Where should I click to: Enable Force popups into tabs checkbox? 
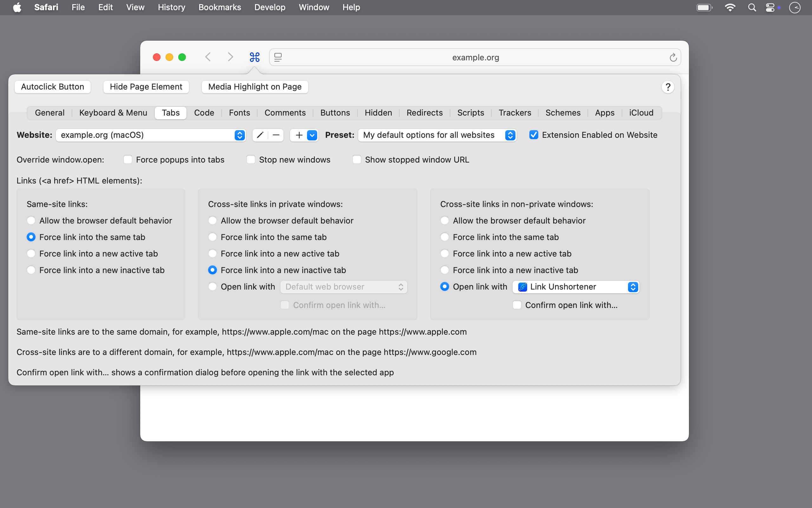click(128, 160)
